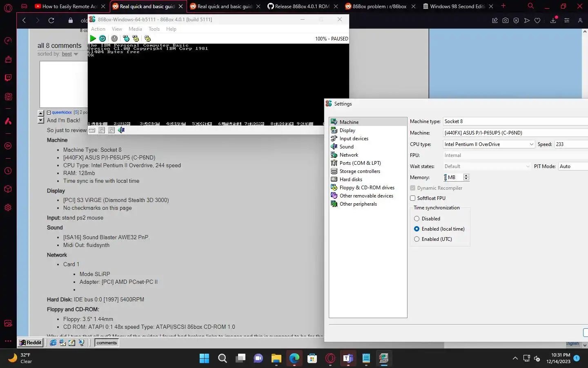Open File Explorer from taskbar
The image size is (588, 368).
[276, 359]
